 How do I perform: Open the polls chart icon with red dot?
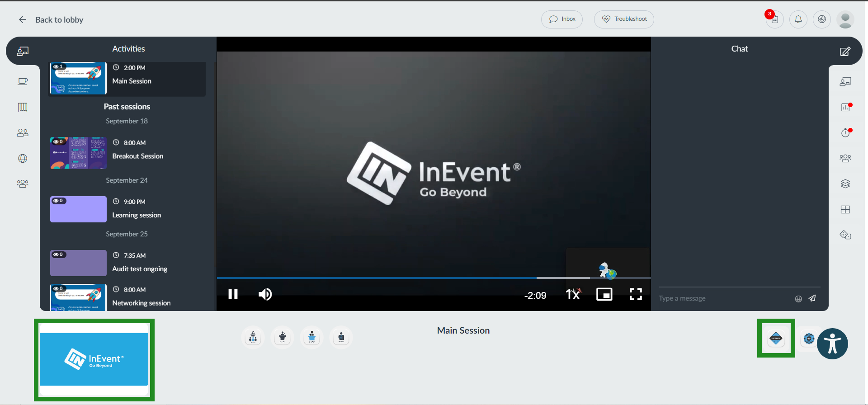[x=845, y=107]
